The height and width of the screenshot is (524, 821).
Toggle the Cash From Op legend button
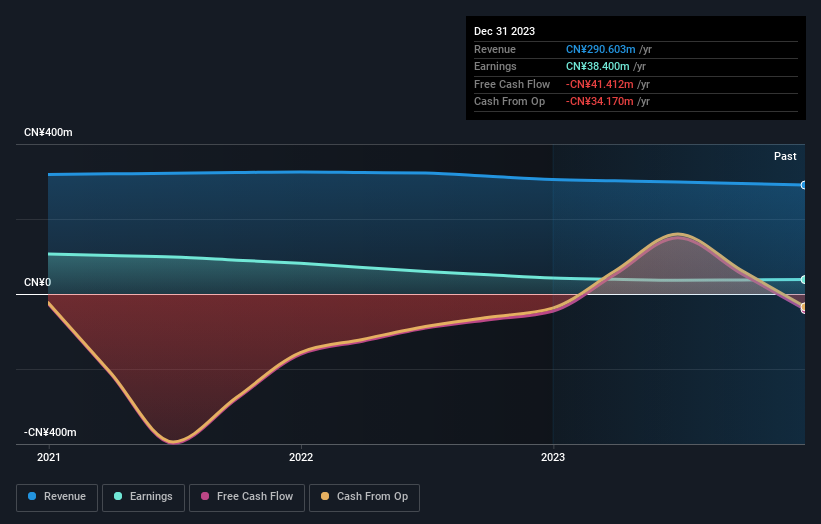(364, 497)
